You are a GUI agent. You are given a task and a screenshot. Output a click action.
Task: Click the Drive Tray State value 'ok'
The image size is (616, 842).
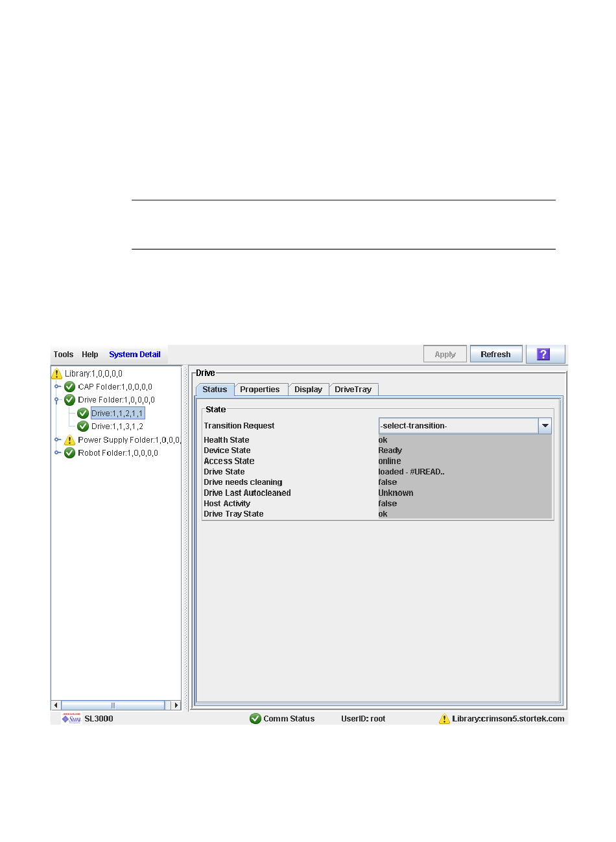click(383, 514)
